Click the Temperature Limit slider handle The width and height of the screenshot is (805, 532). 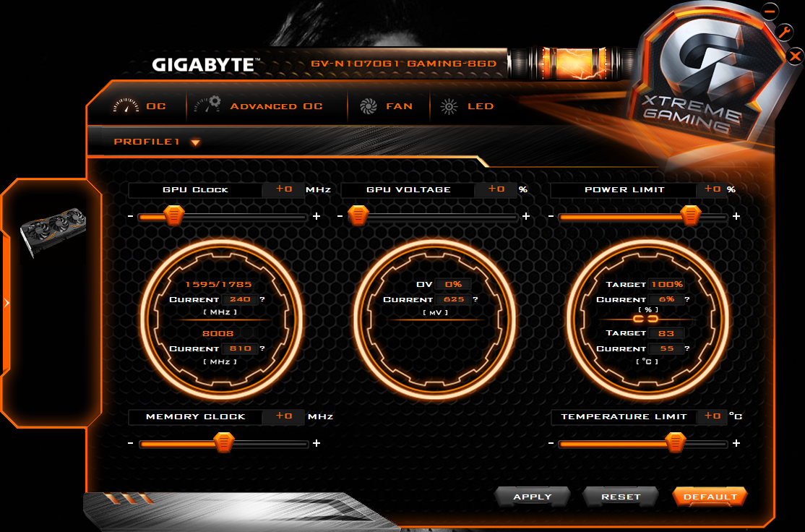(x=675, y=442)
